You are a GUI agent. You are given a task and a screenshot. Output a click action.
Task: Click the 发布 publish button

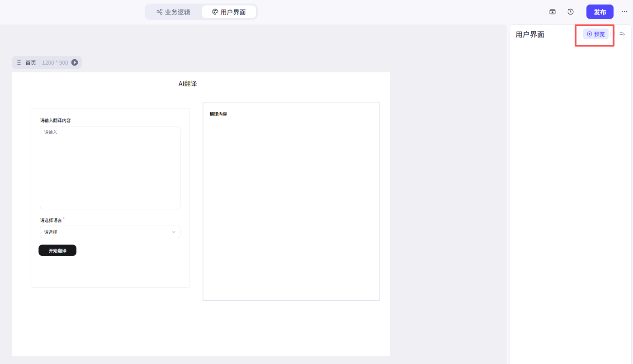(x=600, y=12)
